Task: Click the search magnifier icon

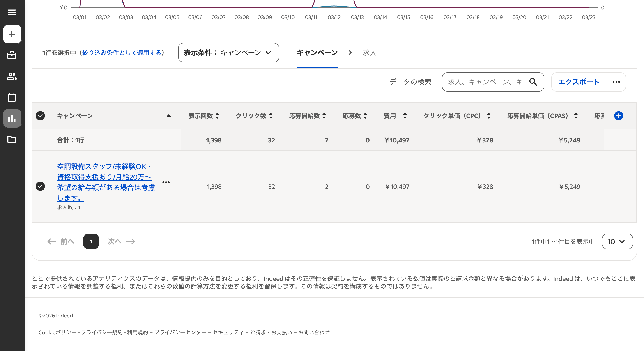Action: (x=533, y=82)
